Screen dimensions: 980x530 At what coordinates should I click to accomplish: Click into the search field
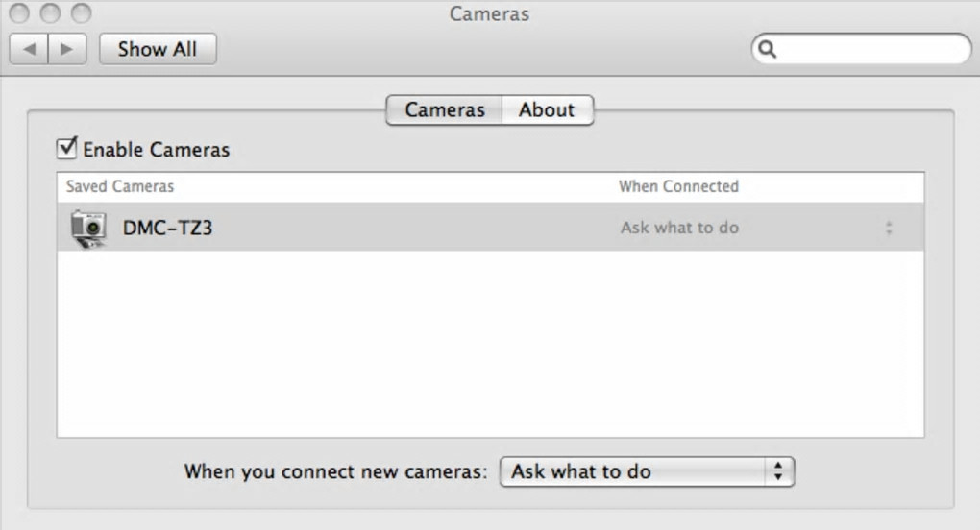tap(870, 49)
